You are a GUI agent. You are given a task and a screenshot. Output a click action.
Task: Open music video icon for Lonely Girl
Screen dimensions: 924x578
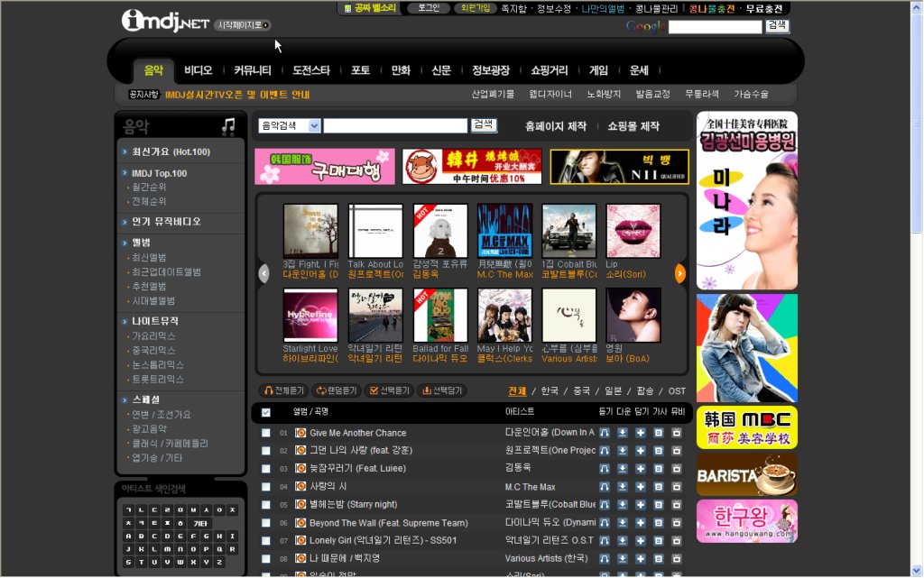coord(677,540)
